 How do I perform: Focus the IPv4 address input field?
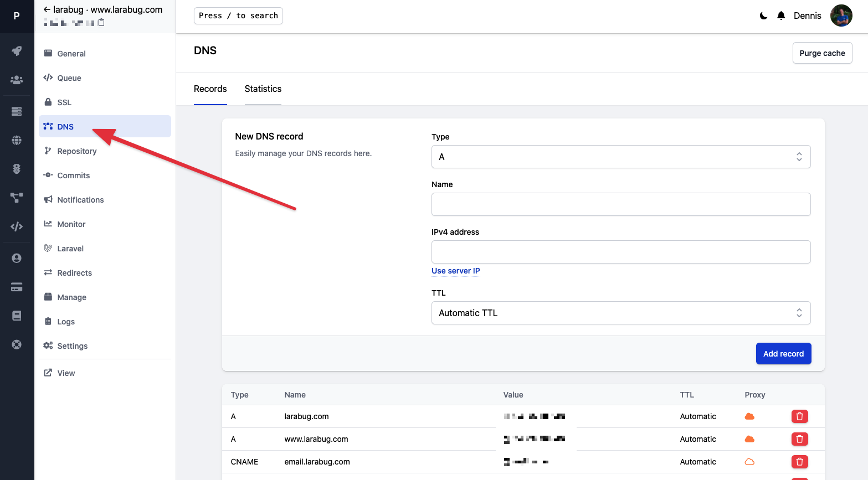(x=621, y=252)
